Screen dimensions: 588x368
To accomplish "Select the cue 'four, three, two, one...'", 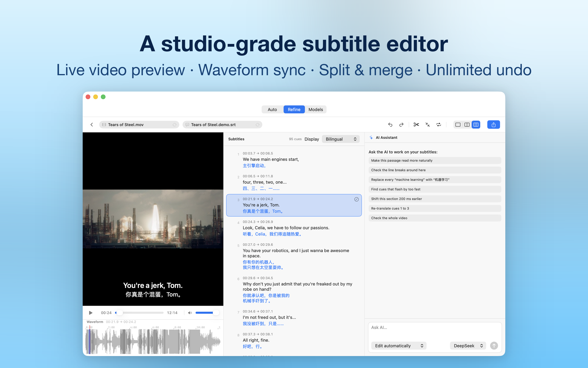I will point(294,182).
